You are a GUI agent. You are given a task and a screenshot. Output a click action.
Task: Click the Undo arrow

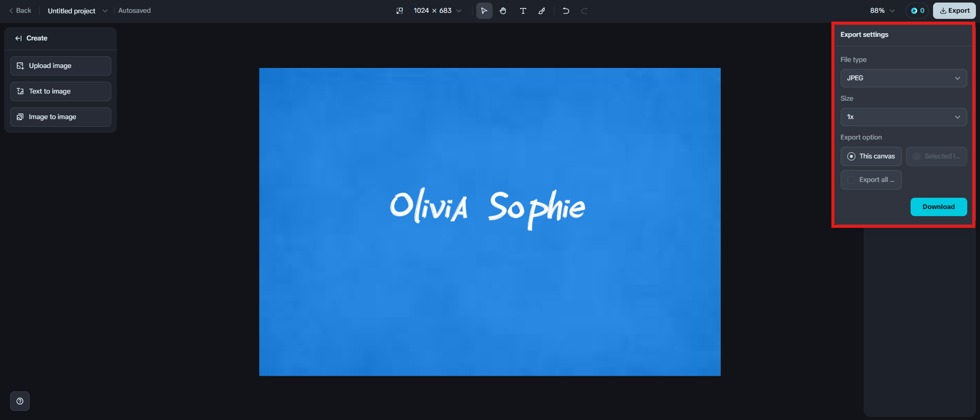pos(566,11)
